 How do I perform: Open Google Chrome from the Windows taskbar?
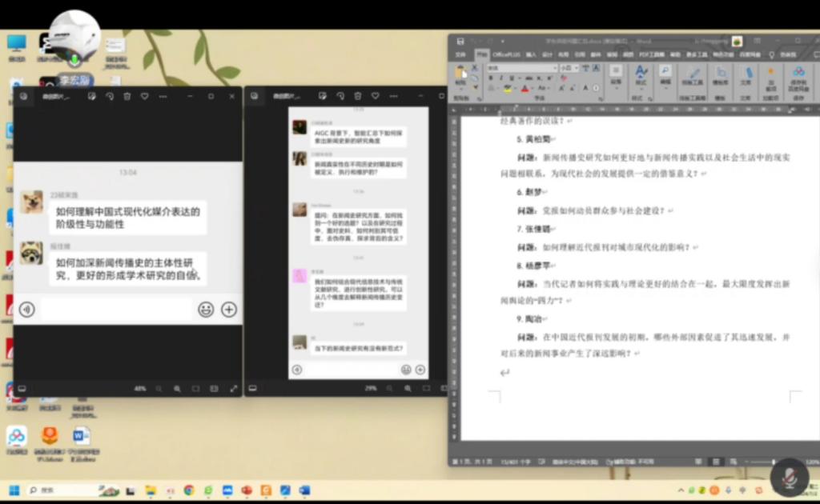point(189,490)
